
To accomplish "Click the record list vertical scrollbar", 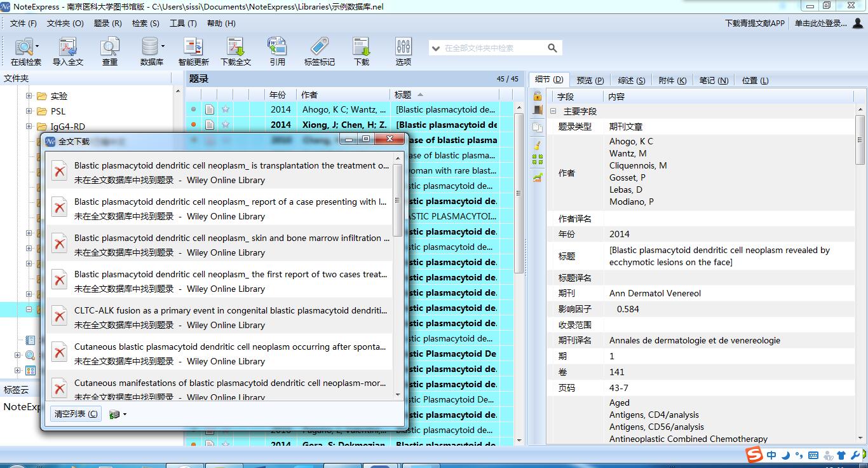I will tap(519, 194).
